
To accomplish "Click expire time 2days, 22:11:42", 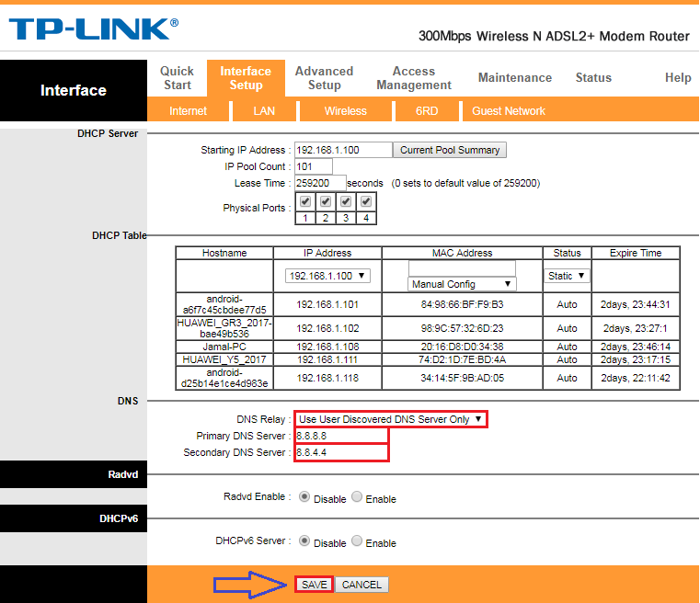I will [636, 378].
